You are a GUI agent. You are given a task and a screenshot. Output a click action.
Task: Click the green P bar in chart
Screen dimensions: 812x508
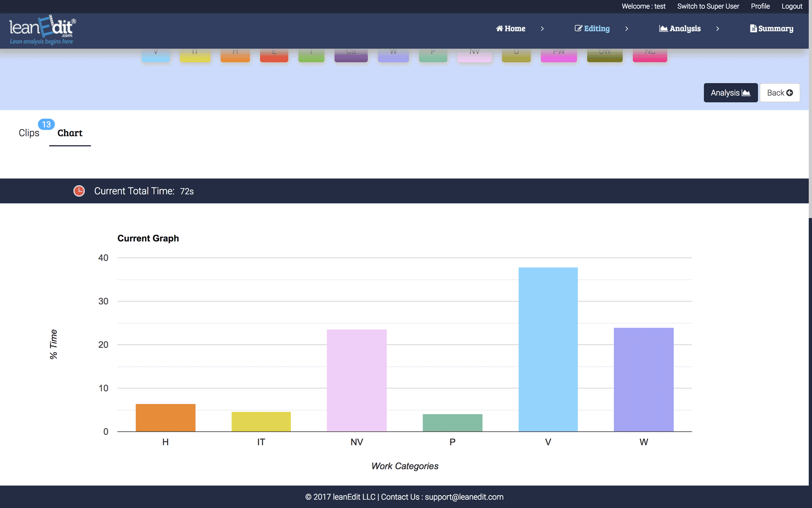(x=452, y=423)
